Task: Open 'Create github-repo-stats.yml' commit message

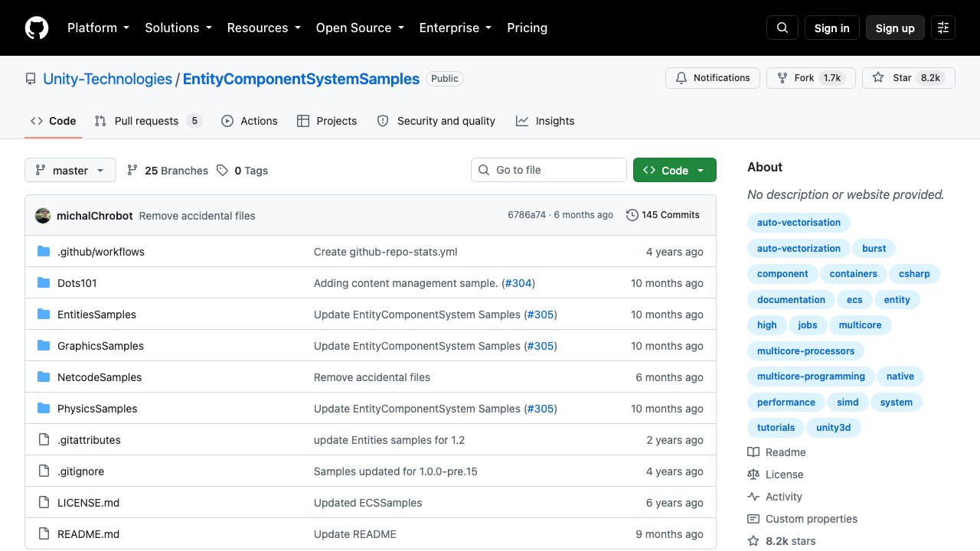Action: click(386, 252)
